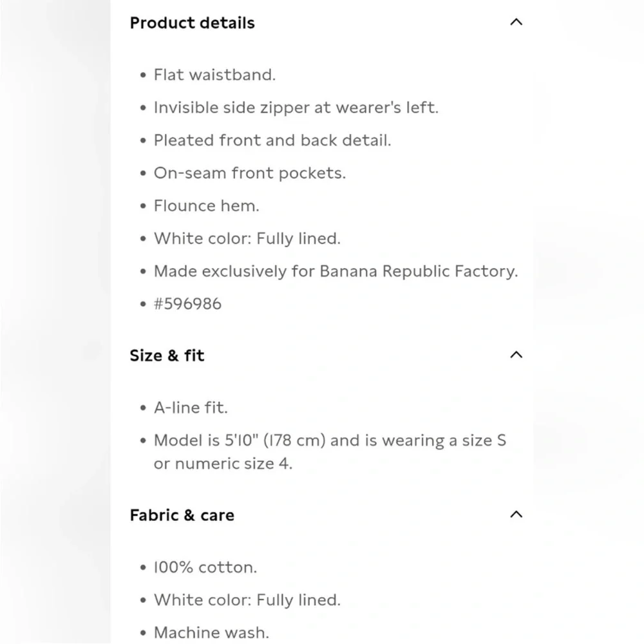
Task: Collapse Product details using its chevron
Action: tap(516, 23)
